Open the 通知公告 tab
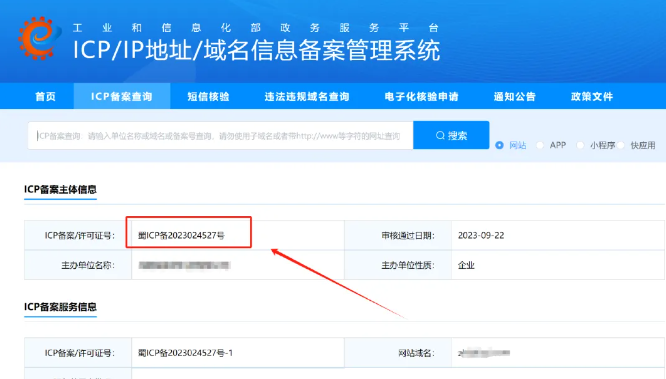Image resolution: width=666 pixels, height=379 pixels. pyautogui.click(x=515, y=96)
